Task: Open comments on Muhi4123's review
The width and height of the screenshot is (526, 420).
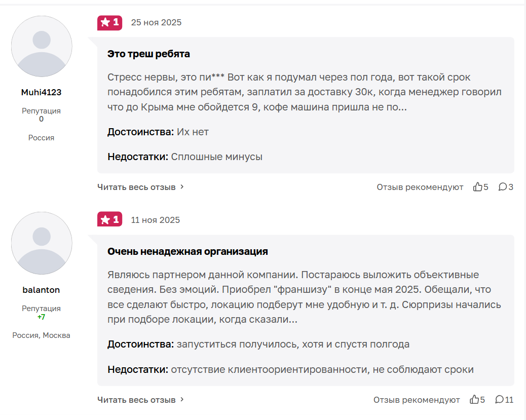Action: tap(503, 187)
